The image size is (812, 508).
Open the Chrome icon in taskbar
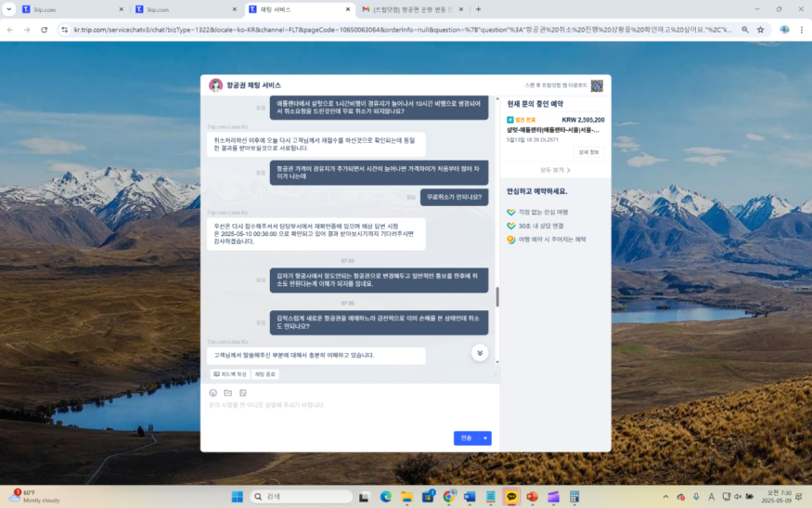click(x=449, y=497)
